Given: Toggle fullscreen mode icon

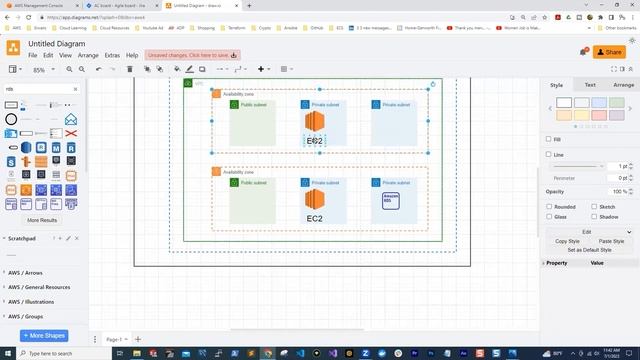Looking at the screenshot, I should [614, 69].
